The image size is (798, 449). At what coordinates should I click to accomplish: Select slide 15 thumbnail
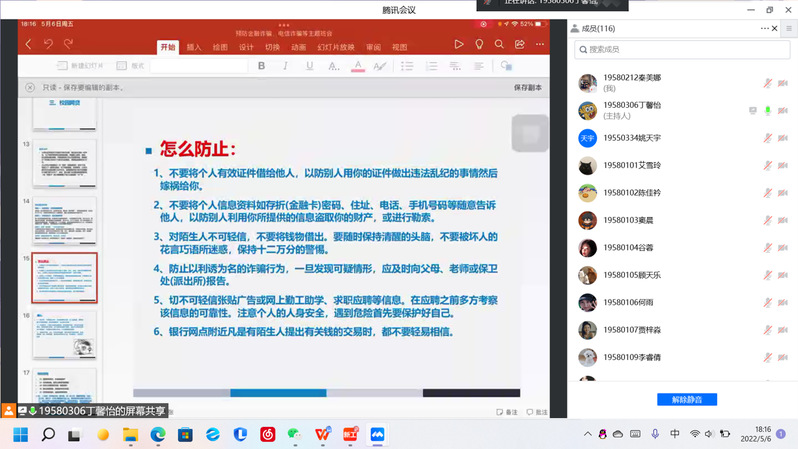[x=64, y=278]
